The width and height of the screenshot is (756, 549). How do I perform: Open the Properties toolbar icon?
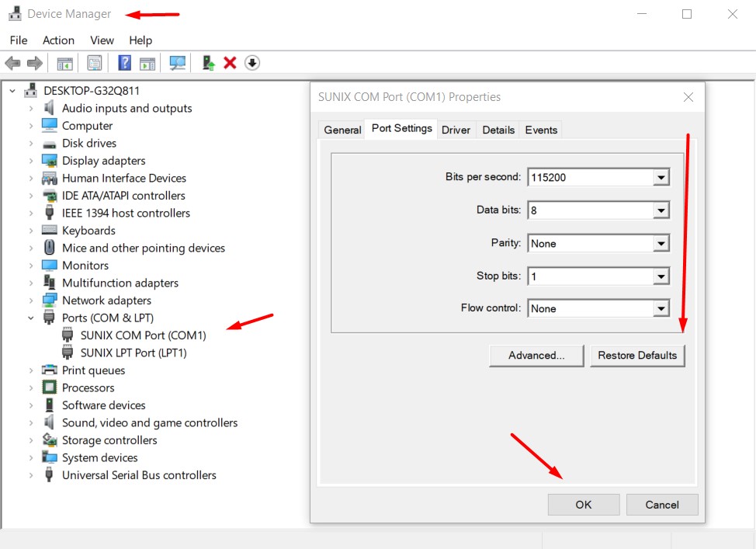point(95,63)
